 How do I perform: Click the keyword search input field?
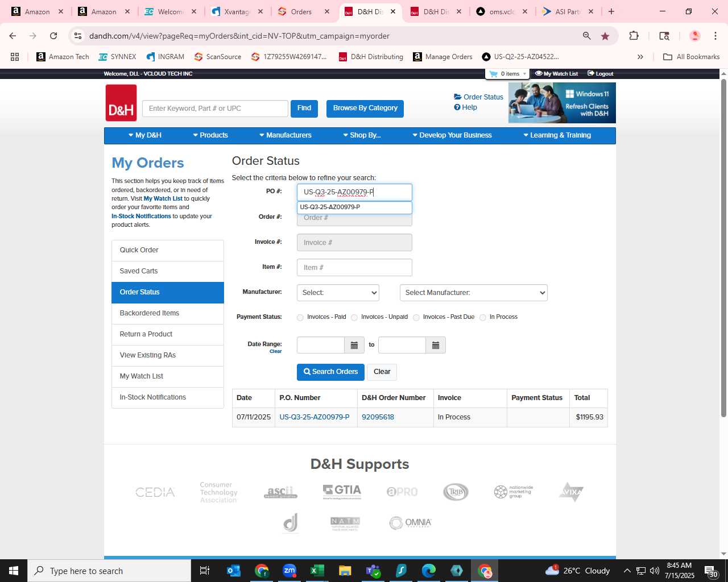pos(215,109)
